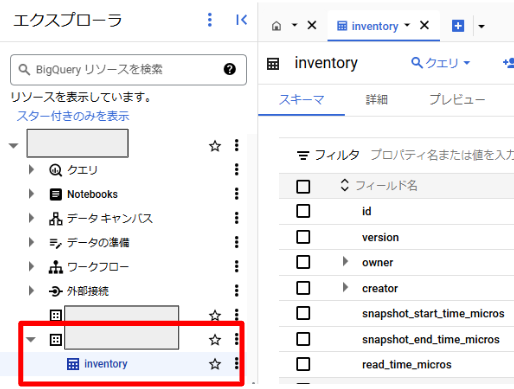
Task: Expand the データ キャンバス tree node
Action: [x=31, y=218]
